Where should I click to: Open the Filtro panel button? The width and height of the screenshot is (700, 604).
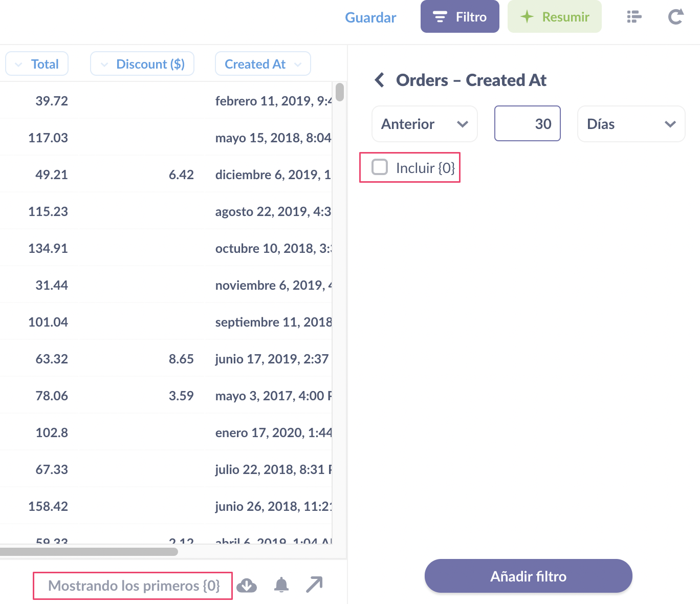click(x=460, y=16)
